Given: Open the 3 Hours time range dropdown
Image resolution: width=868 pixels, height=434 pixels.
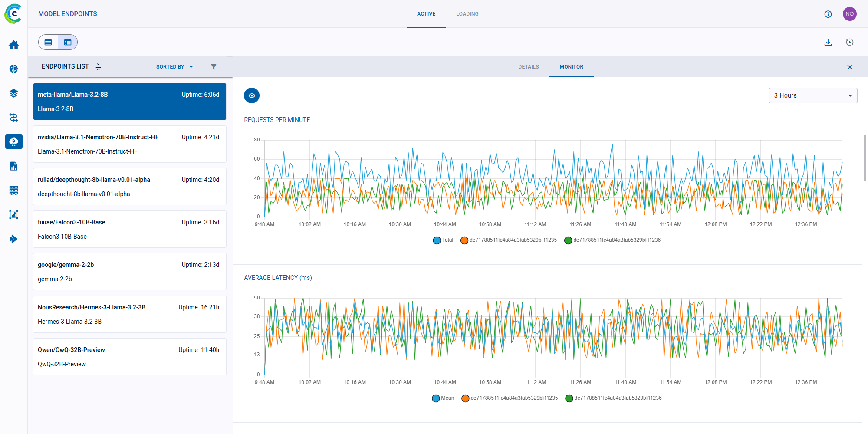Looking at the screenshot, I should [x=812, y=95].
